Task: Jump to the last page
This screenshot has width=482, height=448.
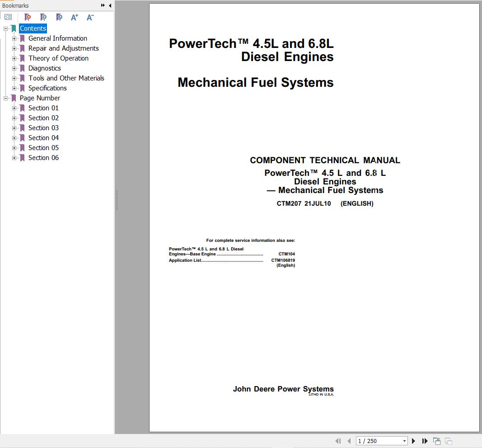Action: (425, 441)
